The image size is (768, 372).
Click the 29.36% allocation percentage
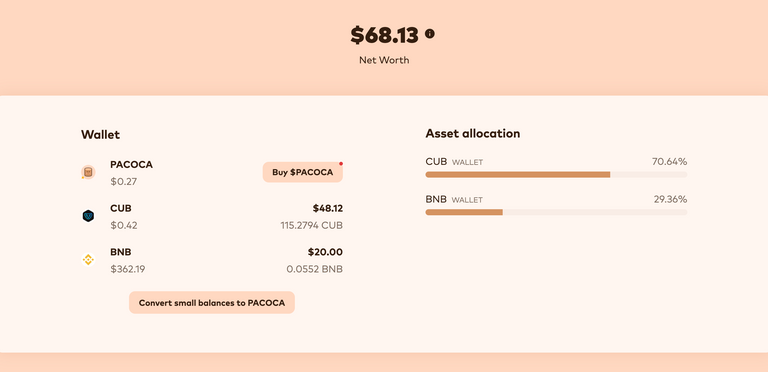[x=670, y=199]
